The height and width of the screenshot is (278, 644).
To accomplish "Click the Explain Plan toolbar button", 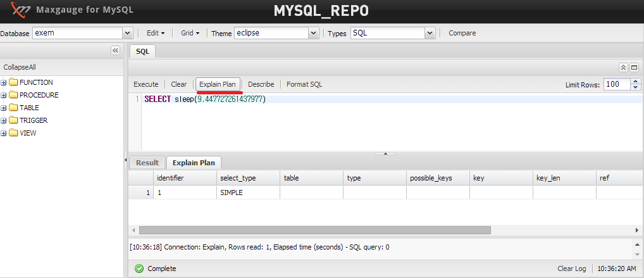I will click(x=218, y=84).
